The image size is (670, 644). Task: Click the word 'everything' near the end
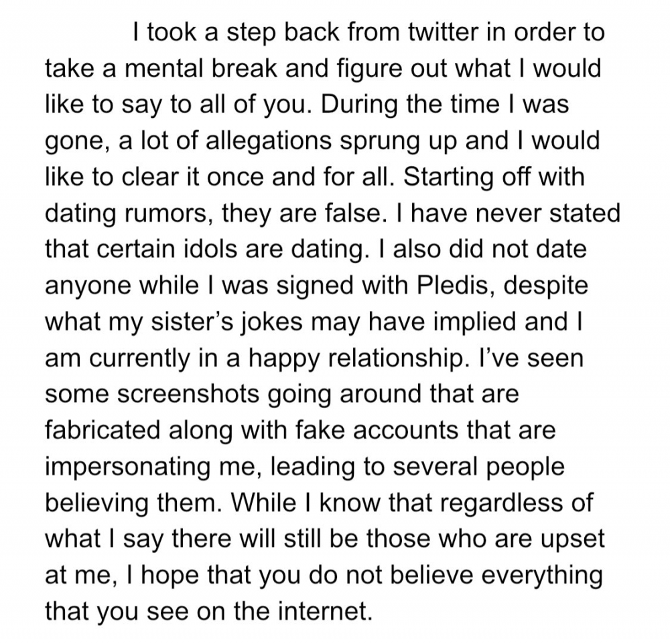(542, 575)
